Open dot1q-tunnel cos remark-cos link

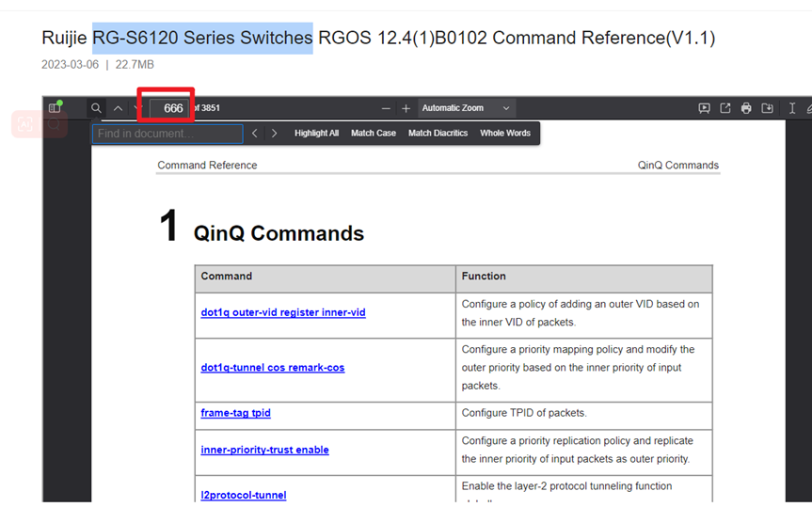click(273, 367)
